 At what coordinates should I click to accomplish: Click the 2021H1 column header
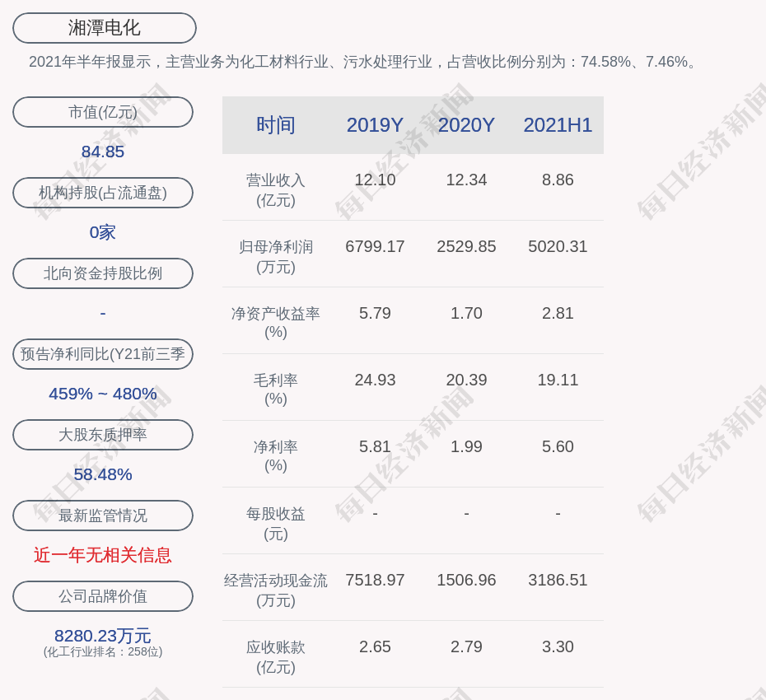[x=558, y=125]
